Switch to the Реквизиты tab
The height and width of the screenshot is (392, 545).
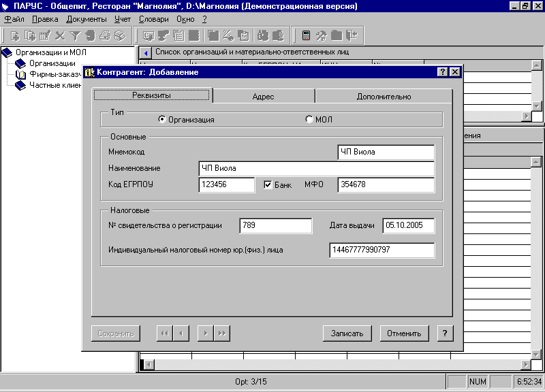coord(151,95)
